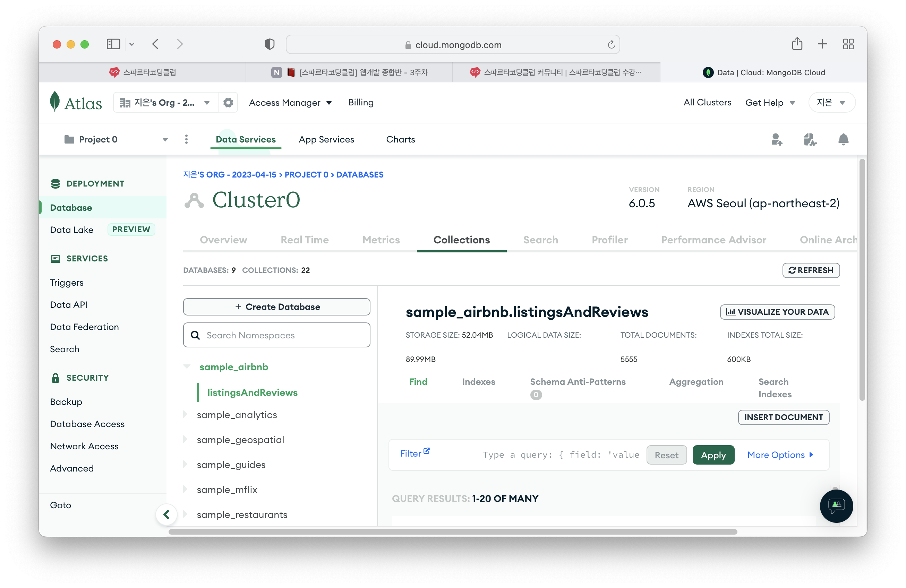Expand the Get Help dropdown
Image resolution: width=906 pixels, height=588 pixels.
pyautogui.click(x=770, y=103)
